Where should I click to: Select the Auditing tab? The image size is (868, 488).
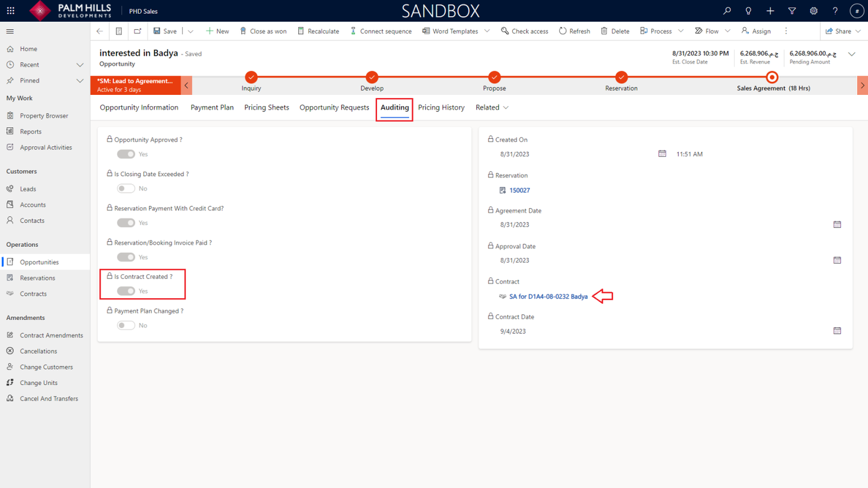[394, 107]
